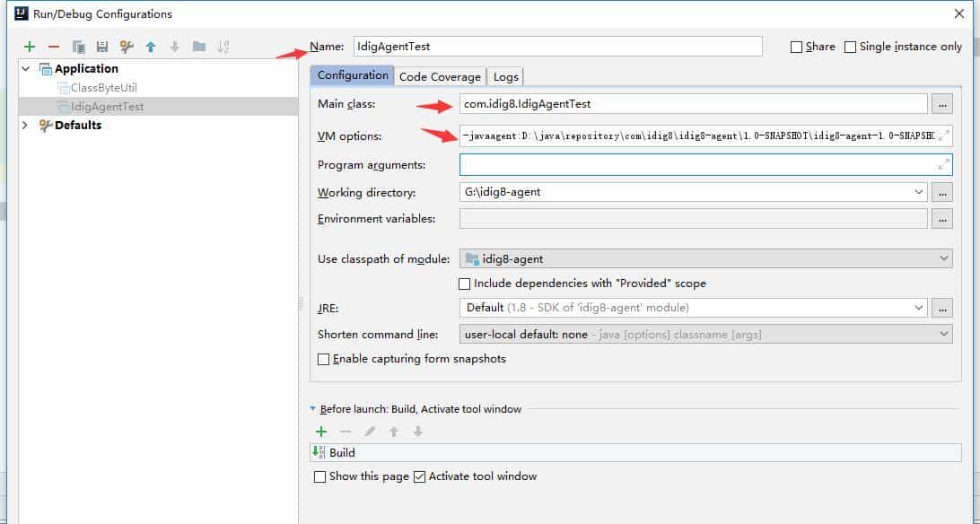Copy the selected configuration

click(x=78, y=47)
